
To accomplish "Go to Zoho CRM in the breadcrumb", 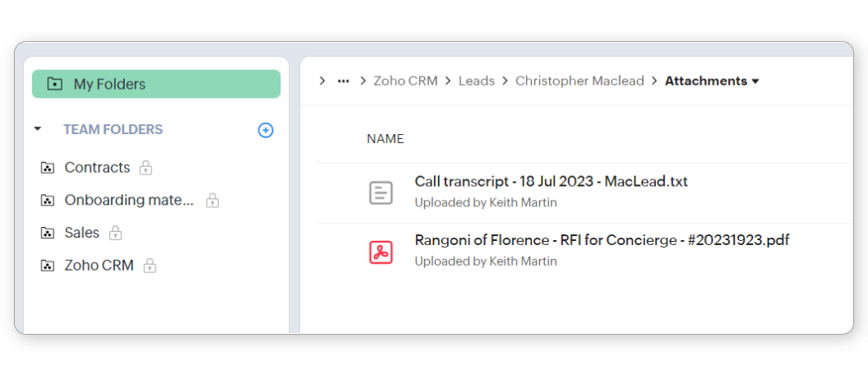I will (405, 81).
